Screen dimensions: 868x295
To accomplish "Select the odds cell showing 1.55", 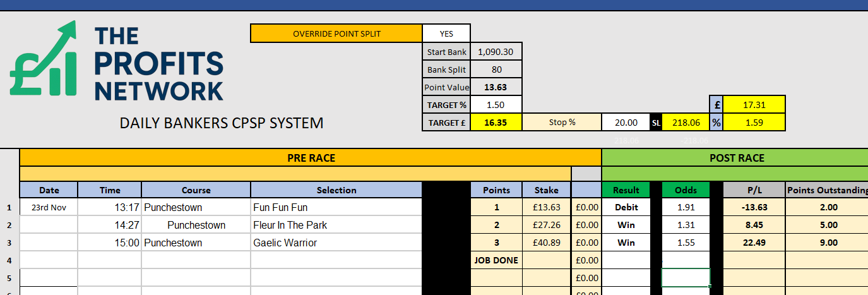I will (685, 243).
